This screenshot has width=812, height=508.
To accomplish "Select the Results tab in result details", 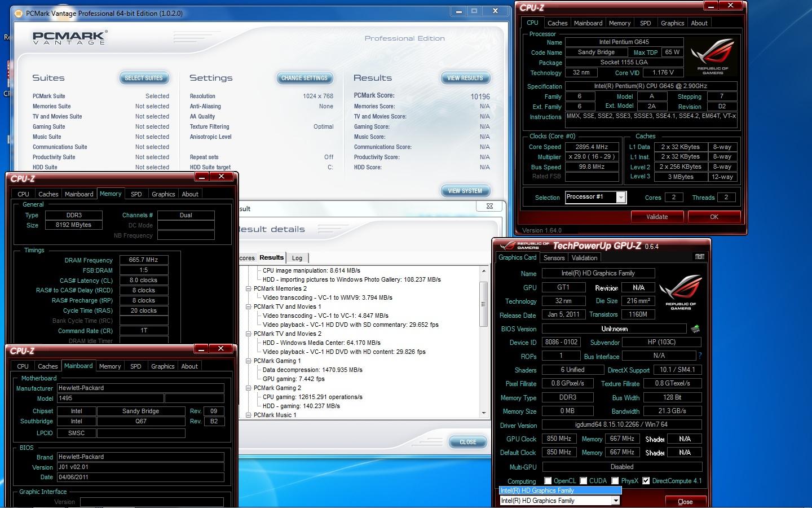I will point(271,257).
